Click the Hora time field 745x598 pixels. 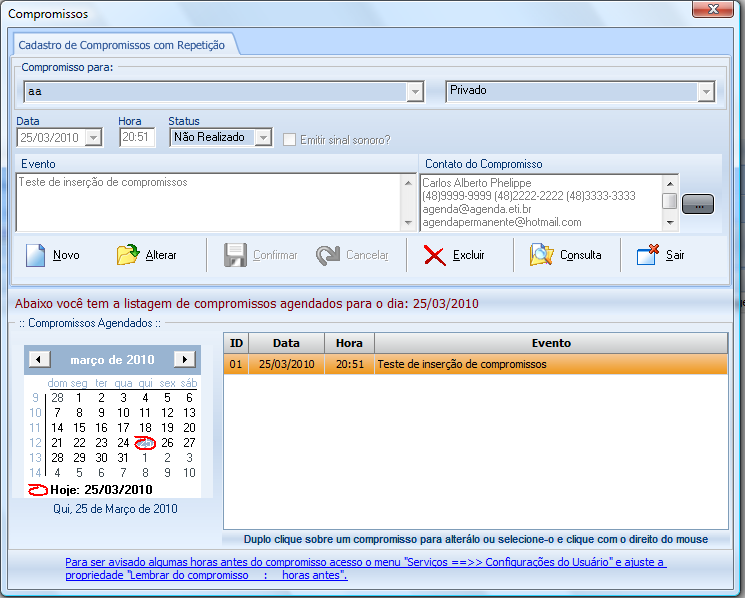point(137,137)
